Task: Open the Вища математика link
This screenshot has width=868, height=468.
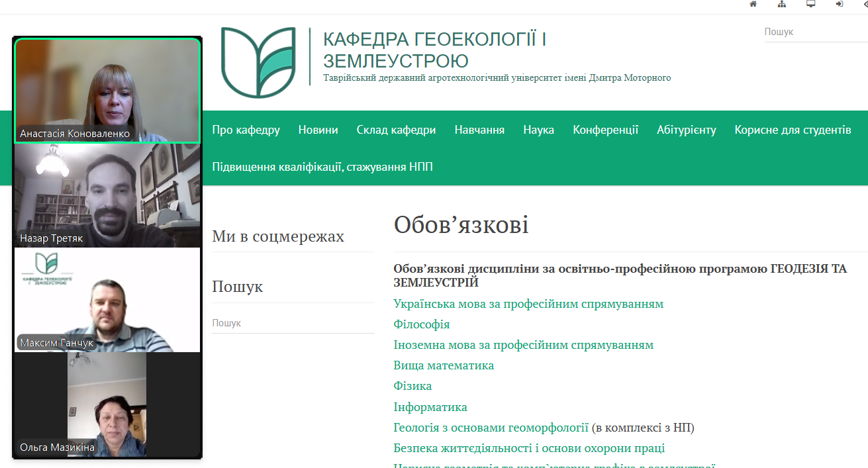Action: coord(444,365)
